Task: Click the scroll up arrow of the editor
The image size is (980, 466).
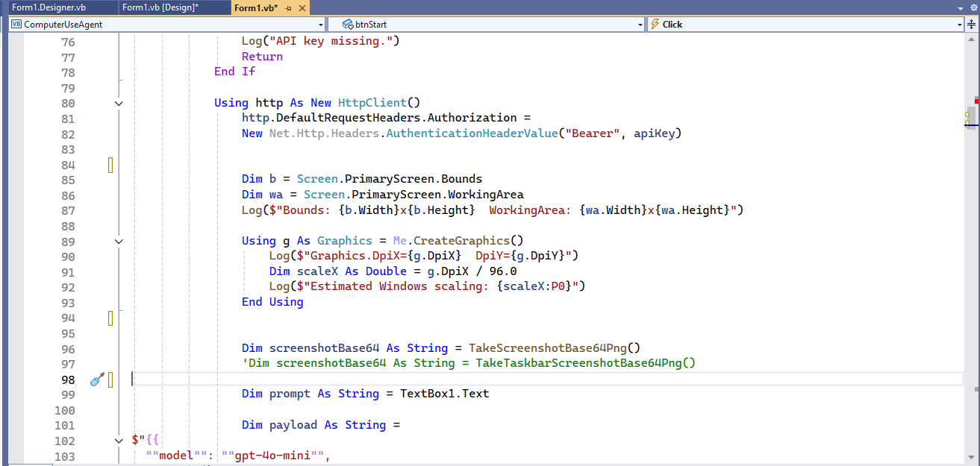Action: pos(972,39)
